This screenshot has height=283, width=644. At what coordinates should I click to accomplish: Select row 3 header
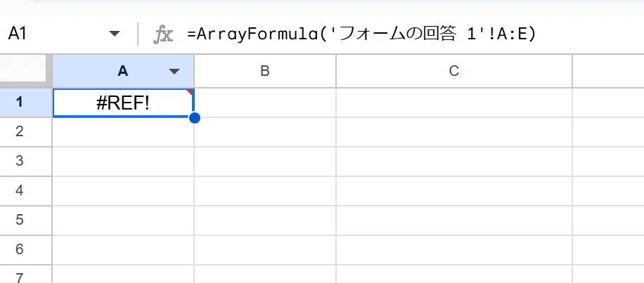19,162
